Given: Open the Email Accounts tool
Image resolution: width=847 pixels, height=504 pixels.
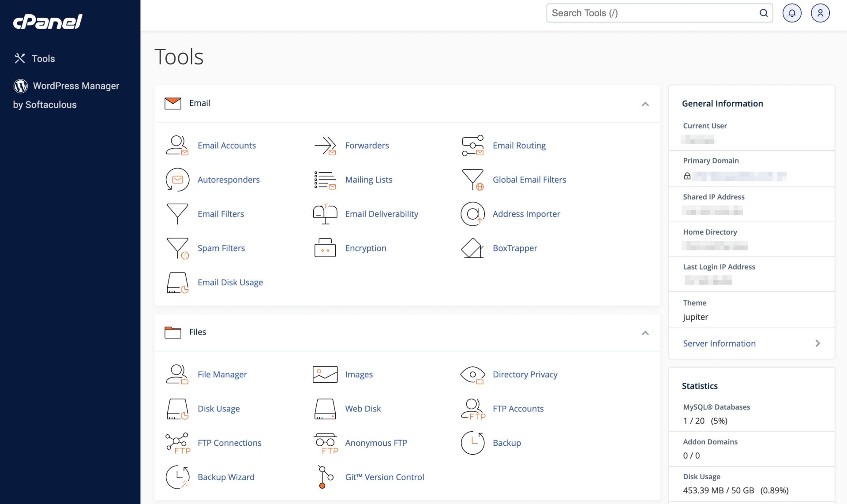Looking at the screenshot, I should click(x=227, y=145).
